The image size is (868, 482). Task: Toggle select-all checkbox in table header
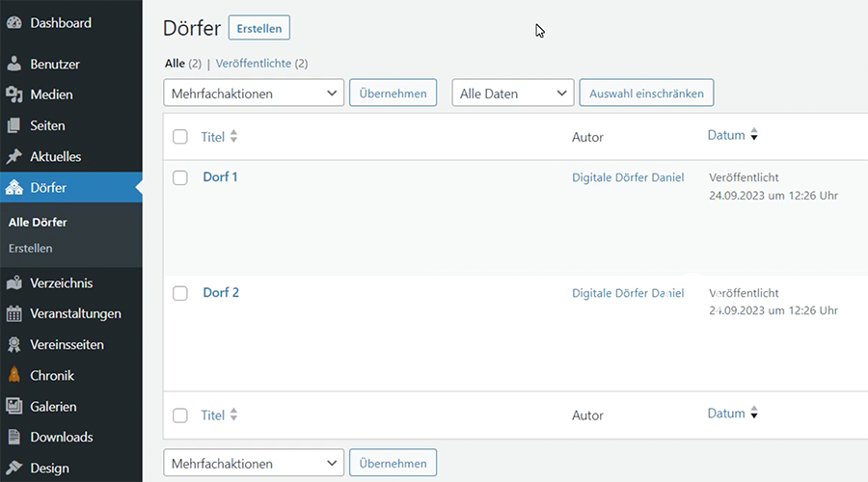point(180,137)
